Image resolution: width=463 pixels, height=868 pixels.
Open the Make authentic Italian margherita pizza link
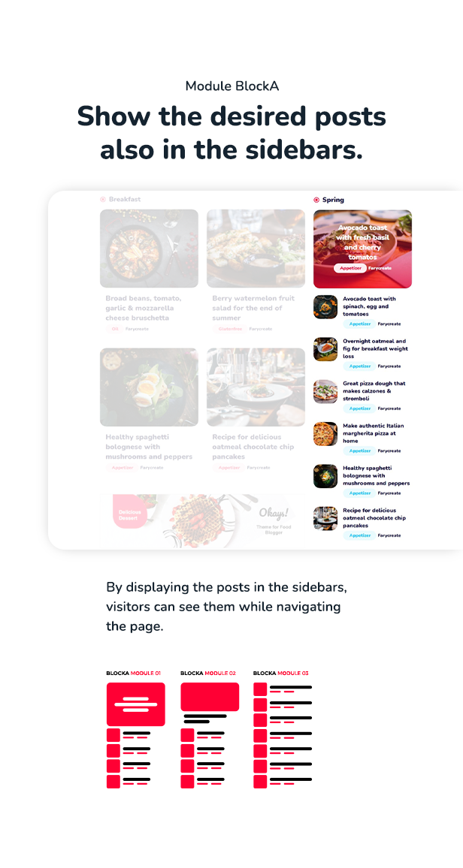tap(374, 433)
